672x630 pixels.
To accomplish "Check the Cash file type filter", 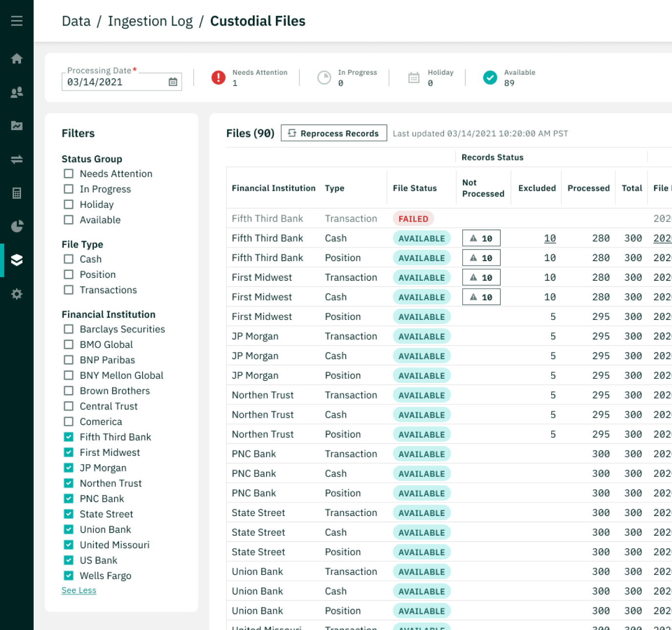I will (68, 259).
